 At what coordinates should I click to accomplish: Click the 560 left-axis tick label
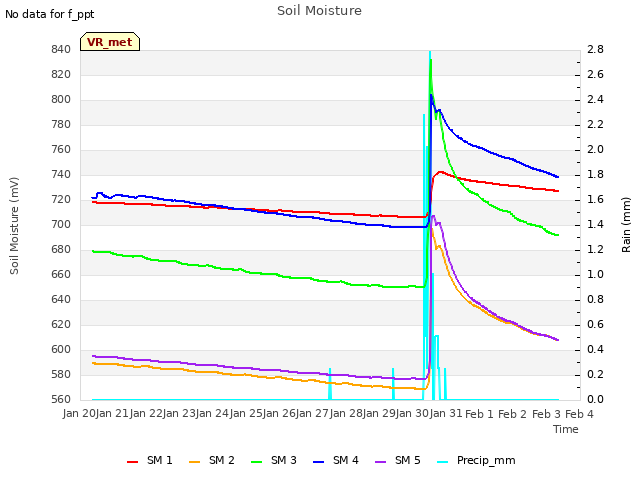(x=61, y=400)
